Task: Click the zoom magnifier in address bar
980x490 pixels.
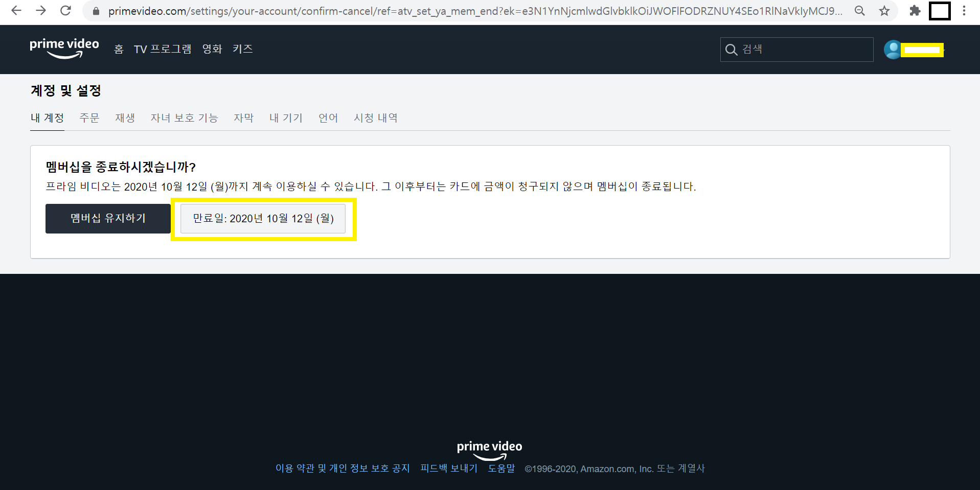Action: (860, 11)
